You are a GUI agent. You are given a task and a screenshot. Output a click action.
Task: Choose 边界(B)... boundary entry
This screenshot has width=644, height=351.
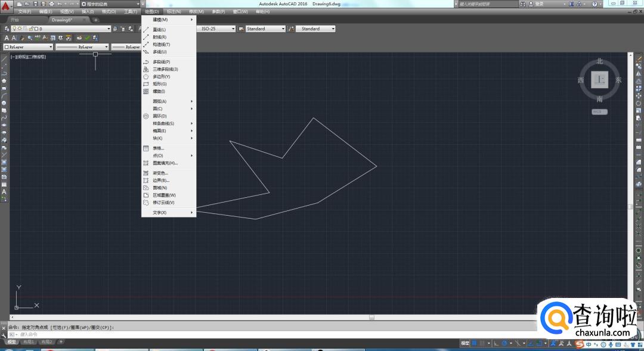pos(168,180)
